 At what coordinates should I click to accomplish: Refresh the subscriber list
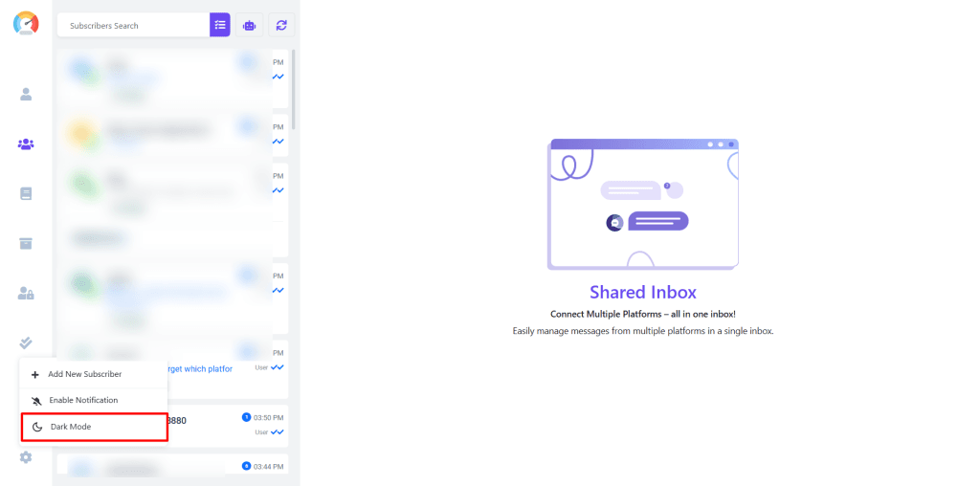pyautogui.click(x=281, y=26)
